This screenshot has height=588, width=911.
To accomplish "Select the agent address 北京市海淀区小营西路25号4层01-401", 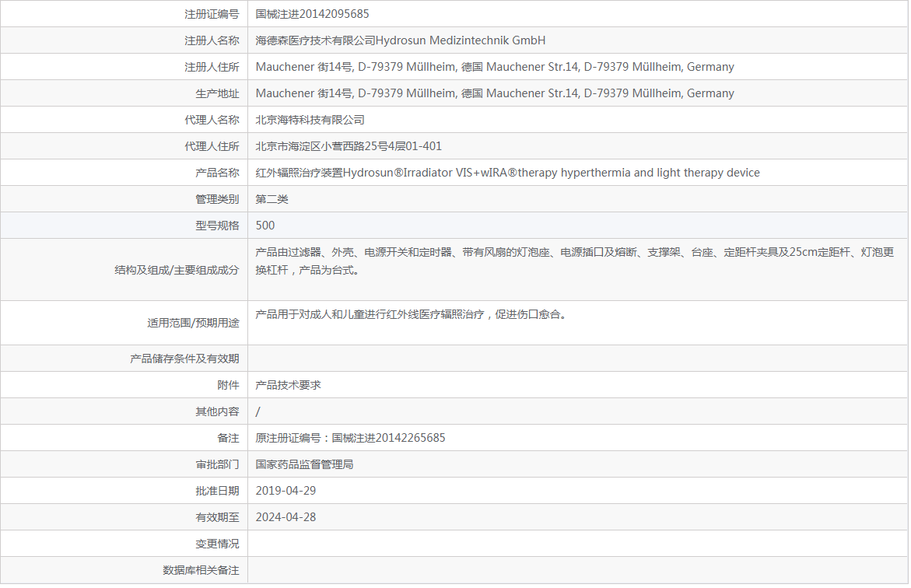I will coord(349,146).
